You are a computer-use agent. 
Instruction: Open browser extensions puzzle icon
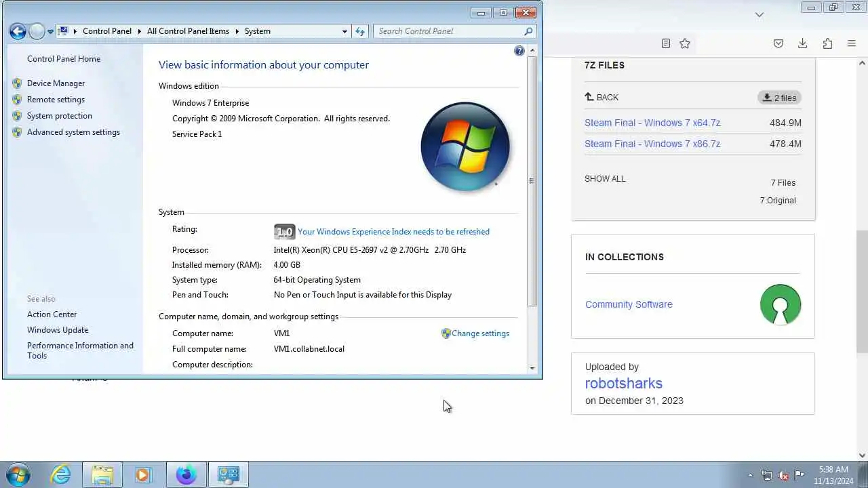pyautogui.click(x=827, y=43)
